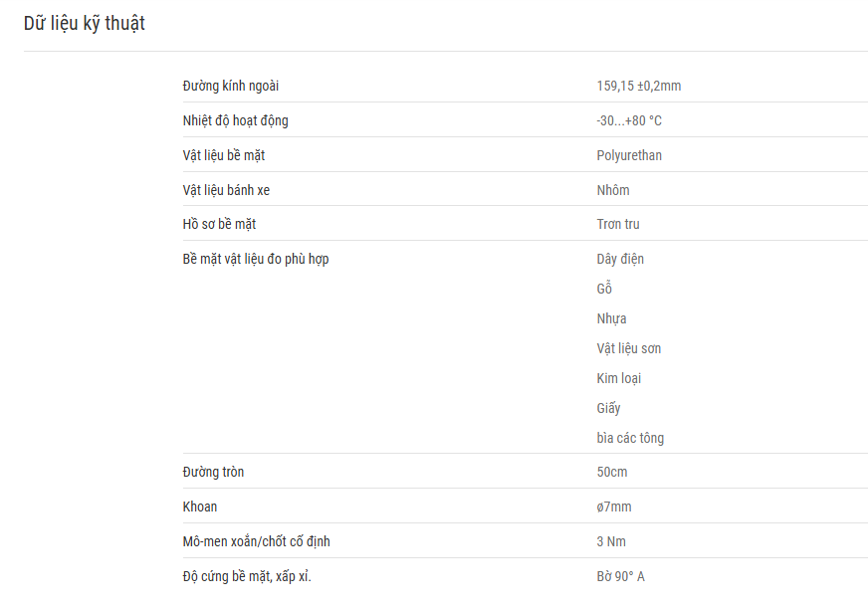Click the 'Polyurethan' value
The height and width of the screenshot is (609, 868).
pyautogui.click(x=629, y=155)
